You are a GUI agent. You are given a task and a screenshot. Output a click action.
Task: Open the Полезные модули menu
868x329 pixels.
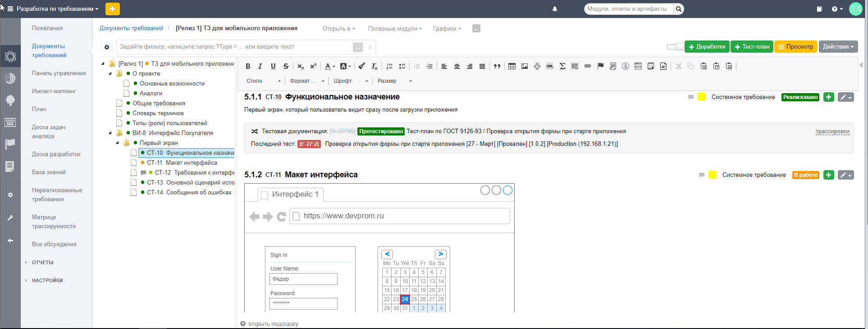(395, 29)
